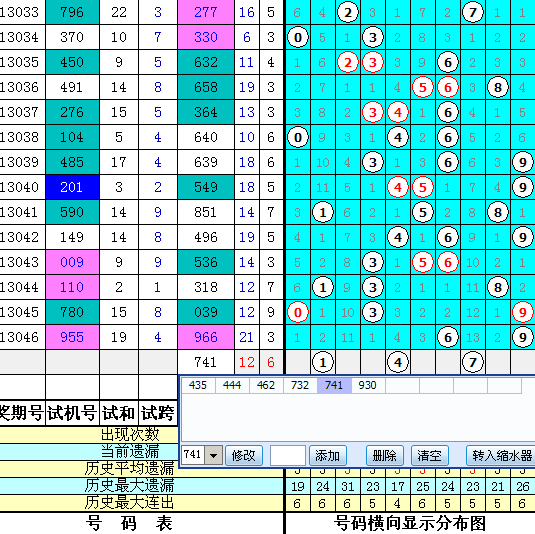Toggle circled 1 in the prediction row
The image size is (535, 534).
[x=323, y=362]
